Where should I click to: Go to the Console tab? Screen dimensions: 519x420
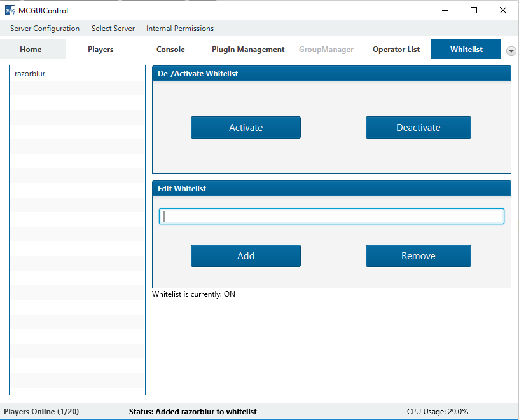coord(170,50)
